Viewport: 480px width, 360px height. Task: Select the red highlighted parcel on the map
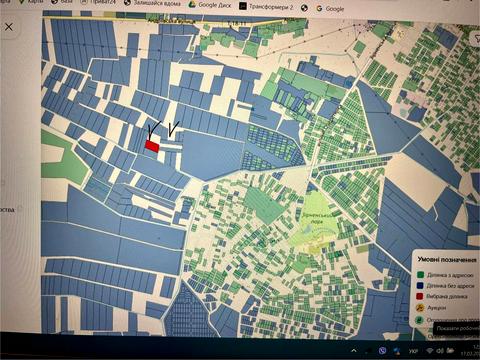tap(152, 146)
